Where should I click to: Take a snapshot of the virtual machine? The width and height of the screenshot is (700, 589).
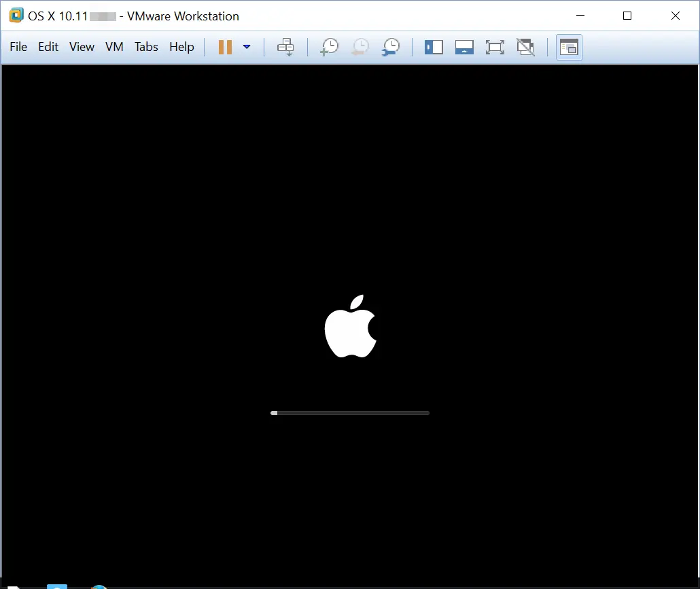point(330,47)
